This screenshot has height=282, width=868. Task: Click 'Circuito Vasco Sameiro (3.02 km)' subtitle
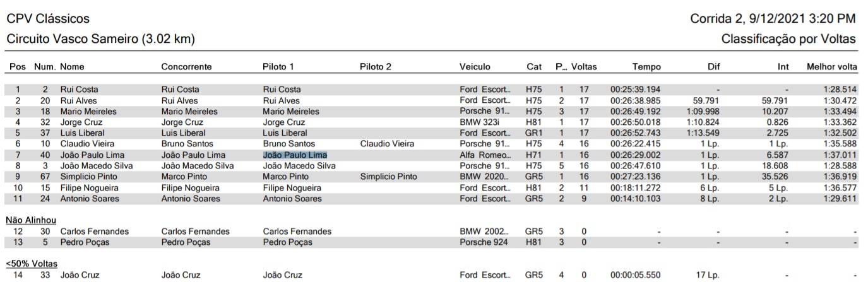point(100,39)
